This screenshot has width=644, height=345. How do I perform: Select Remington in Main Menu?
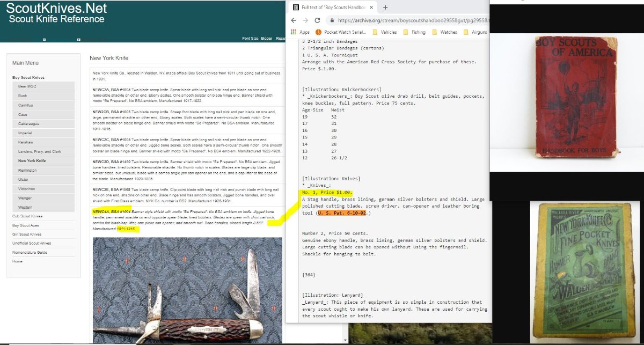coord(43,170)
